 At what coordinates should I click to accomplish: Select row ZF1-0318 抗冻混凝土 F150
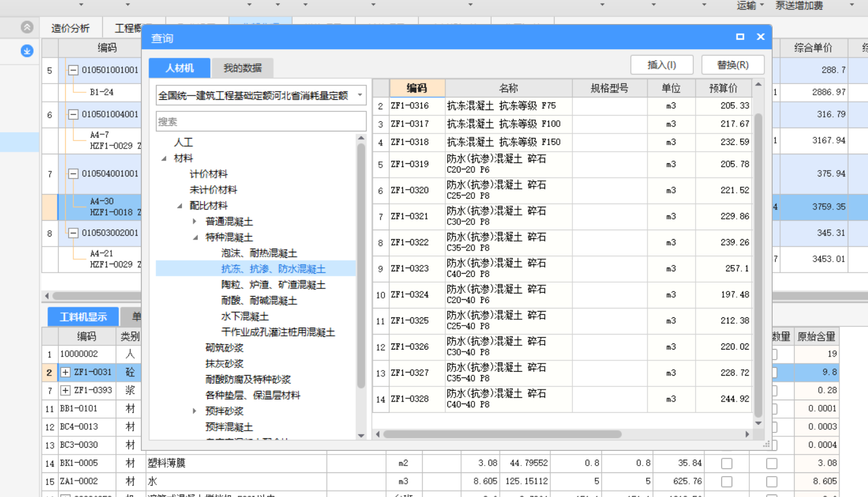pos(562,142)
